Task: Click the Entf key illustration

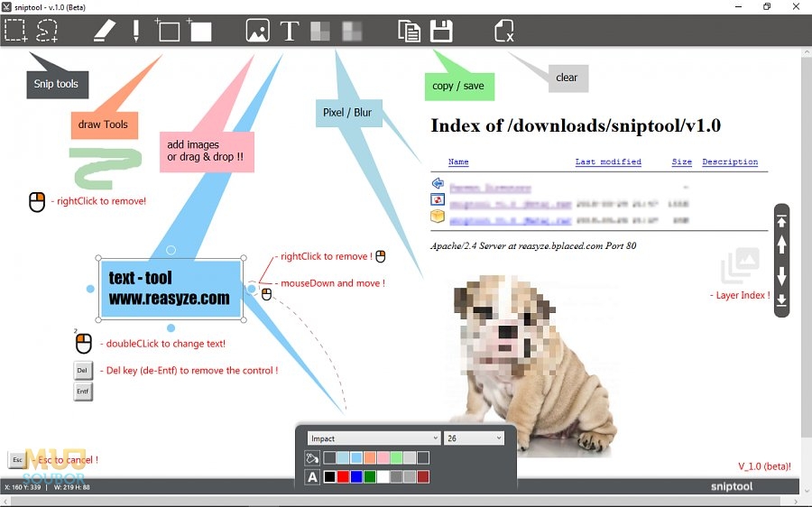Action: (83, 392)
